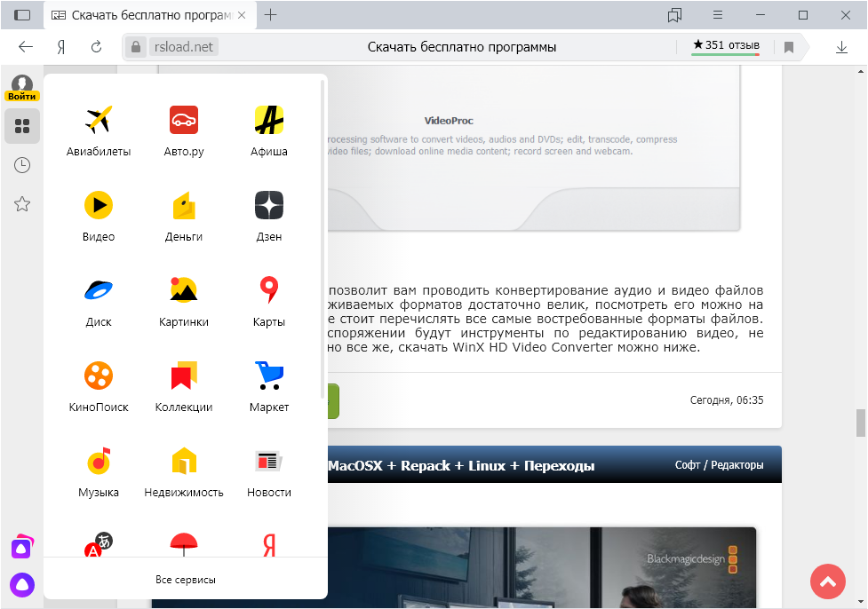
Task: Click the page title in the address bar
Action: (462, 47)
